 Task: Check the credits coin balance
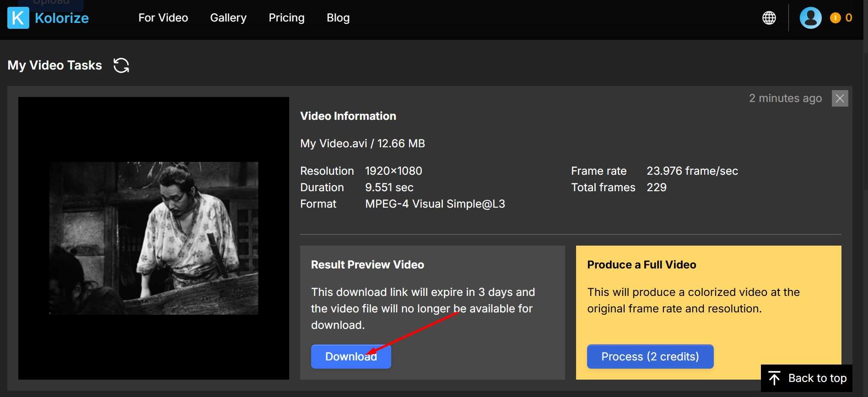(841, 18)
